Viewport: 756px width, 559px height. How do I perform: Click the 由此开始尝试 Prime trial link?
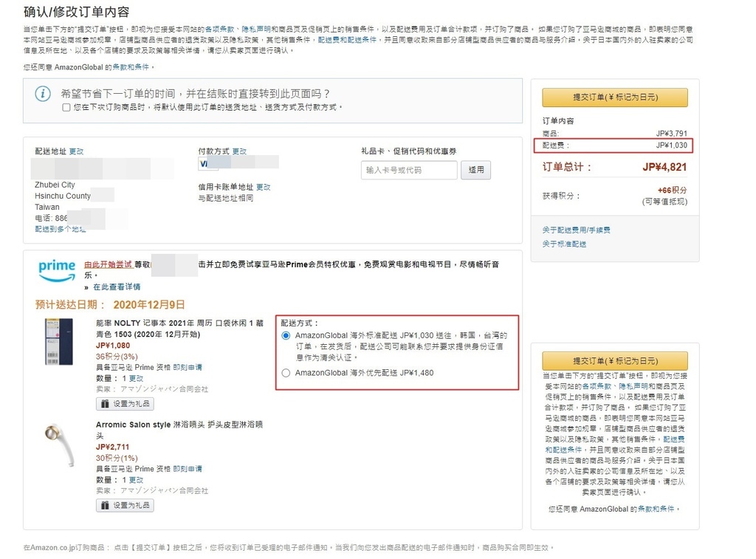click(108, 264)
